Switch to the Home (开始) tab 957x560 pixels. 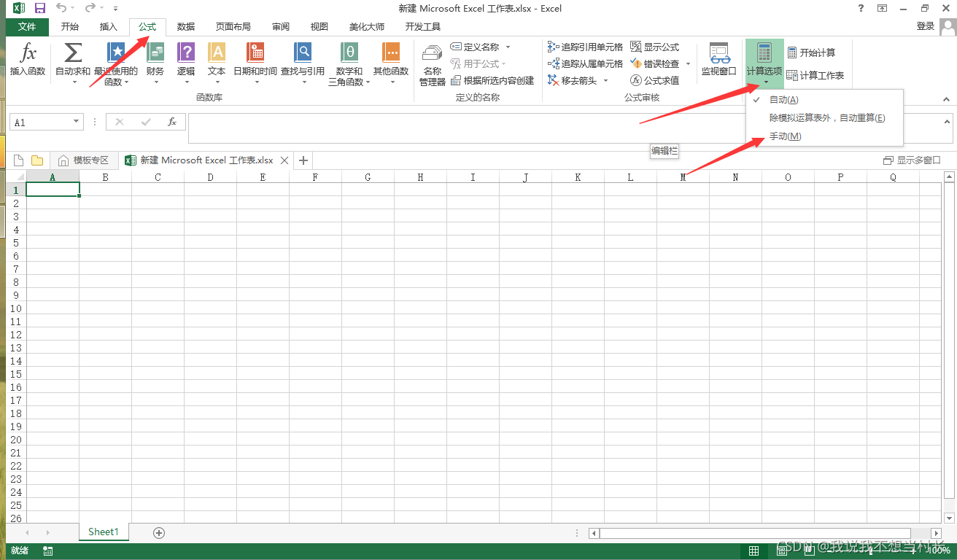pyautogui.click(x=70, y=27)
